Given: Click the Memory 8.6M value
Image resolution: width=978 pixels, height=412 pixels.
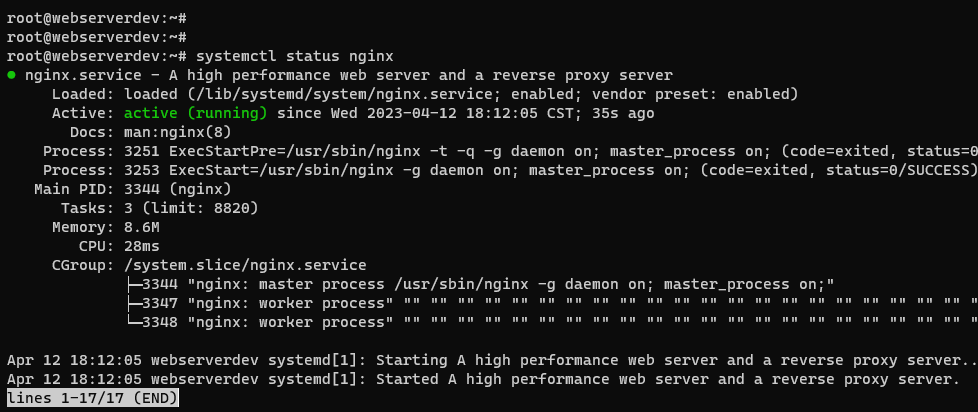Looking at the screenshot, I should click(143, 227).
